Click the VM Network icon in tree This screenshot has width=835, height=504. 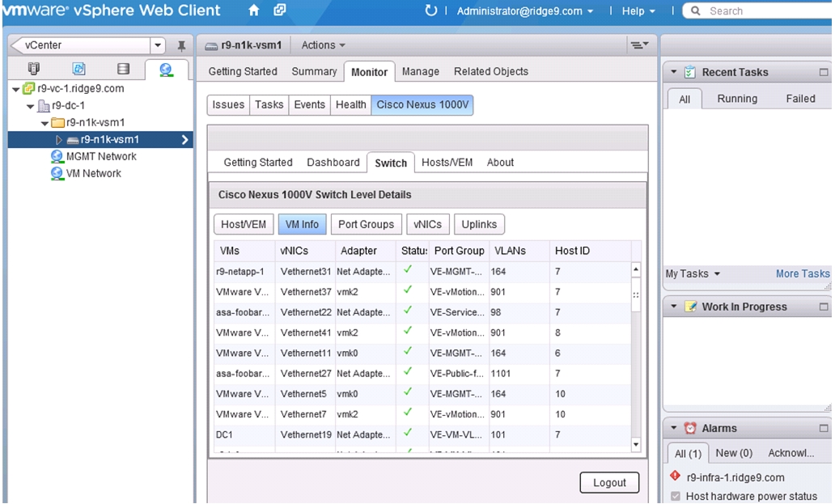57,173
